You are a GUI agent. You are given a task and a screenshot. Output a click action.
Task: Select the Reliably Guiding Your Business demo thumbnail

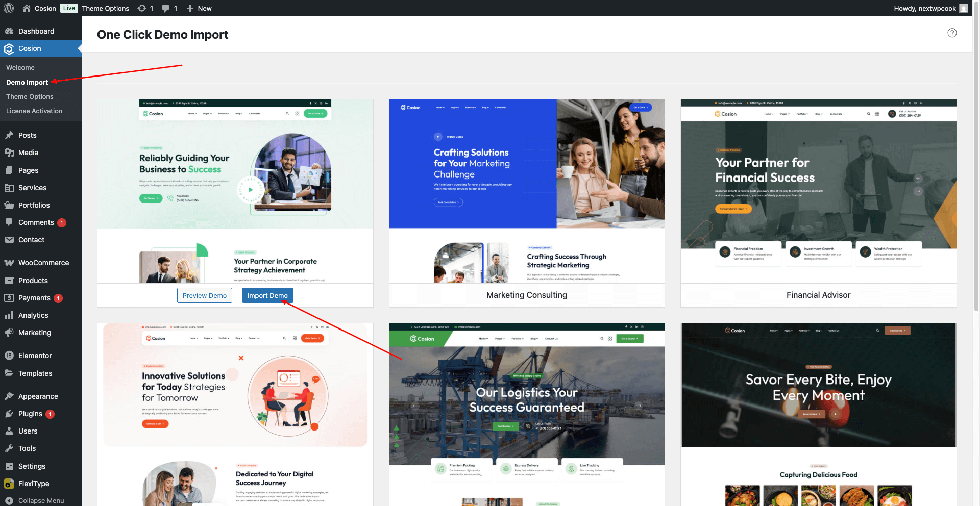point(235,191)
